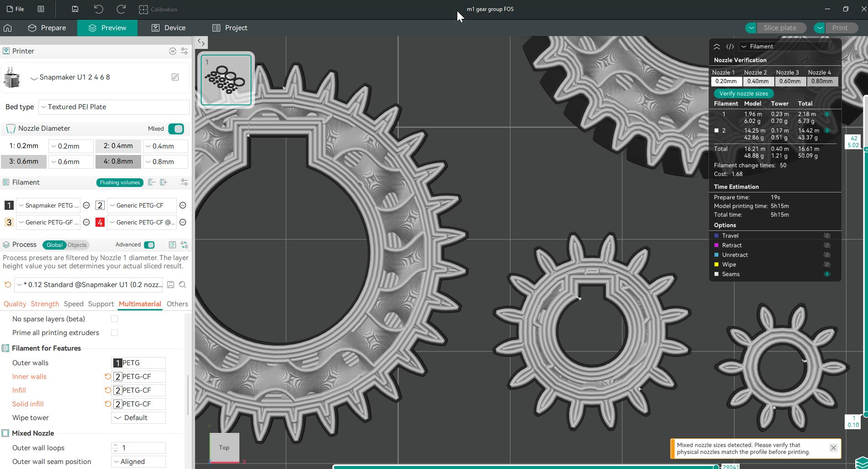This screenshot has height=469, width=868.
Task: Open options for filament 1 Snapmaker PETG
Action: 86,206
